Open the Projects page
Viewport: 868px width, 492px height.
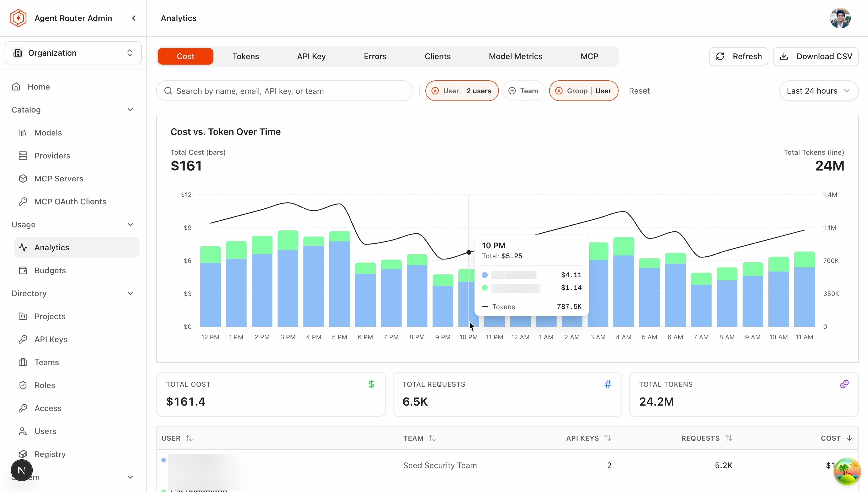pyautogui.click(x=76, y=317)
